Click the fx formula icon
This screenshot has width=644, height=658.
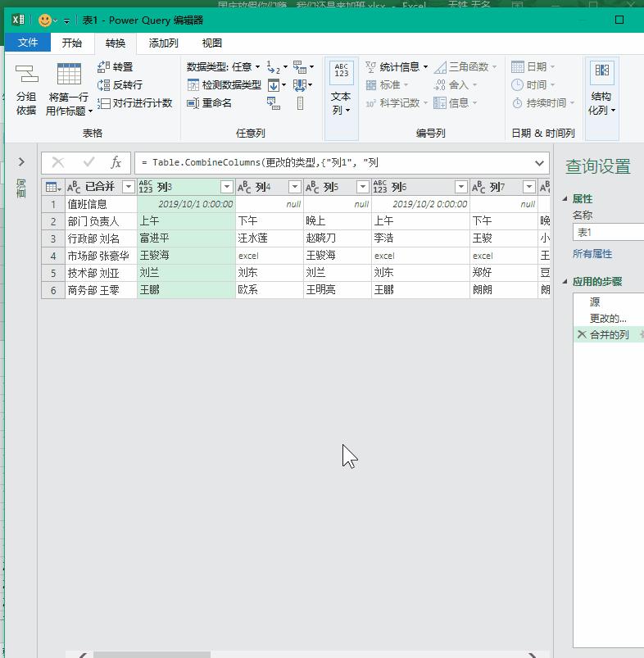point(116,162)
